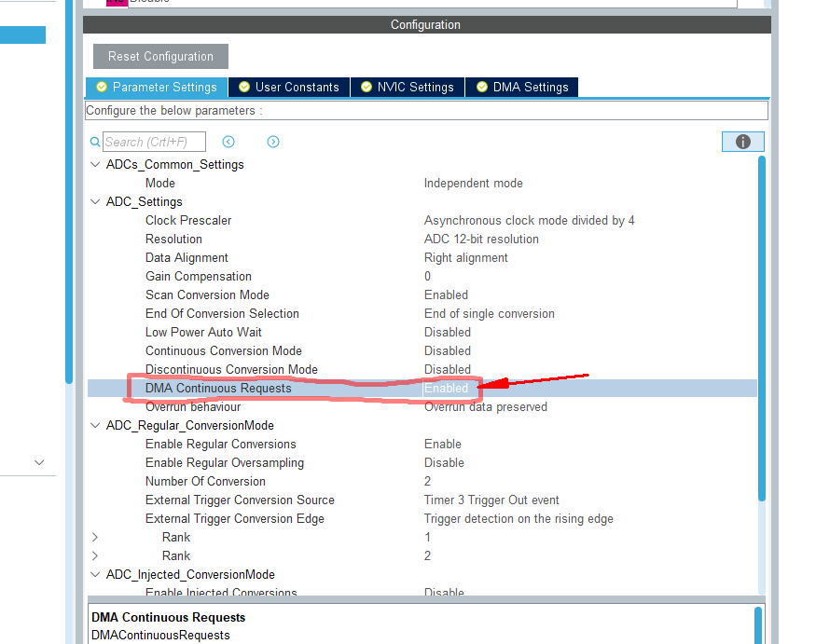Click checkmark icon on User Constants tab
The image size is (816, 644).
coord(244,87)
